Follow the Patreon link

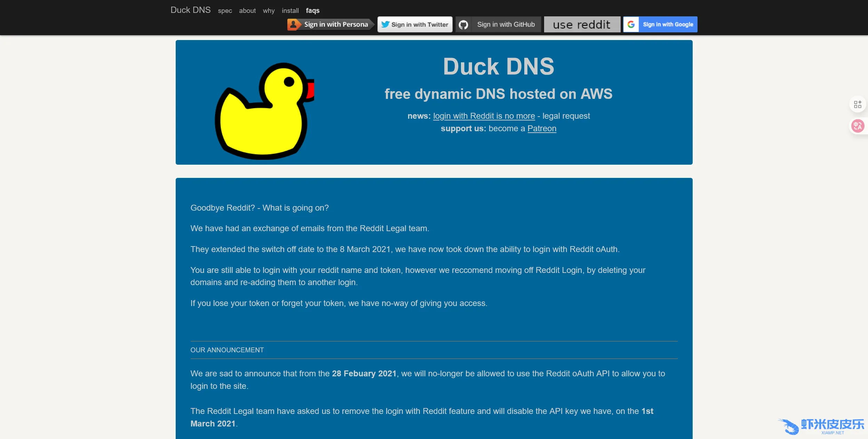tap(542, 128)
